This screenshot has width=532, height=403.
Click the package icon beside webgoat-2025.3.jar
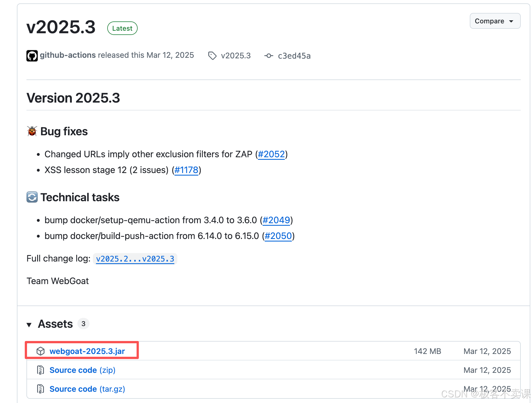tap(41, 351)
